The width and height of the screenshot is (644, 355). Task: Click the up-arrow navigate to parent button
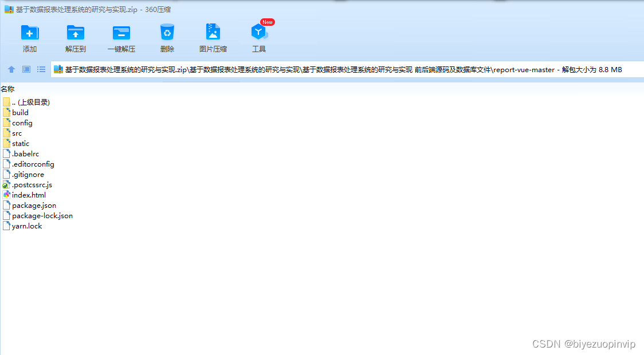(x=11, y=69)
